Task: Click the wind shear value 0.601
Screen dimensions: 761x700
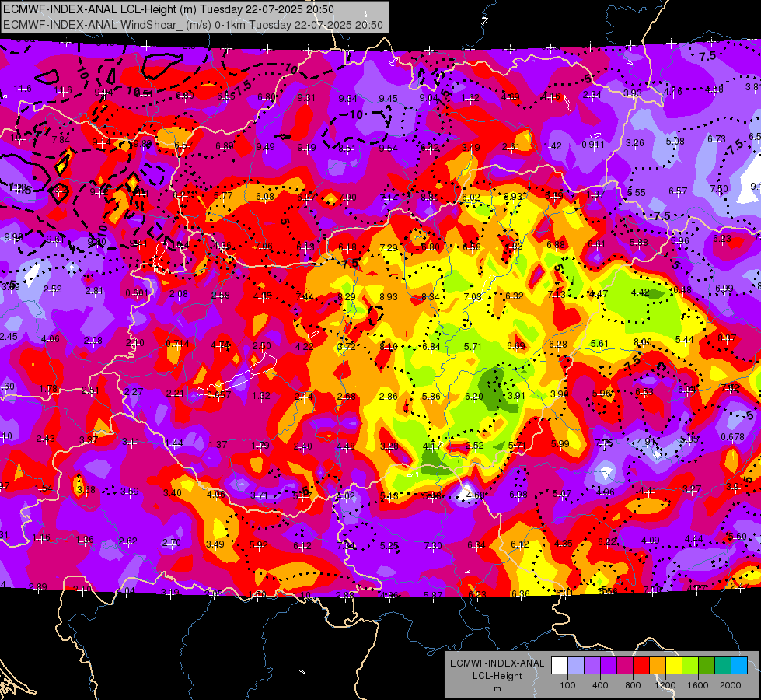Action: point(137,293)
